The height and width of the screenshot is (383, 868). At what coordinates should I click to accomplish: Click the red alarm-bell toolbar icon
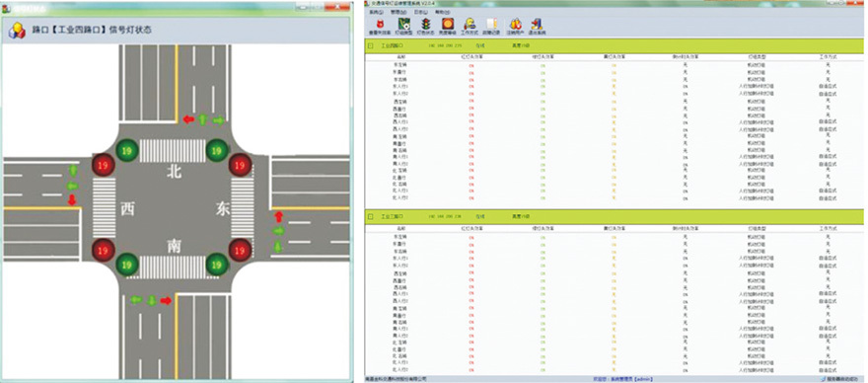(381, 24)
